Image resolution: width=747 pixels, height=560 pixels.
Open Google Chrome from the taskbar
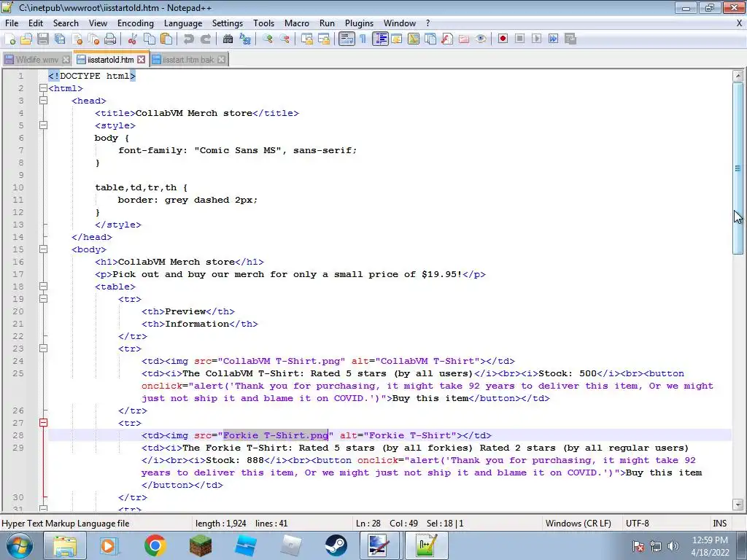coord(155,545)
